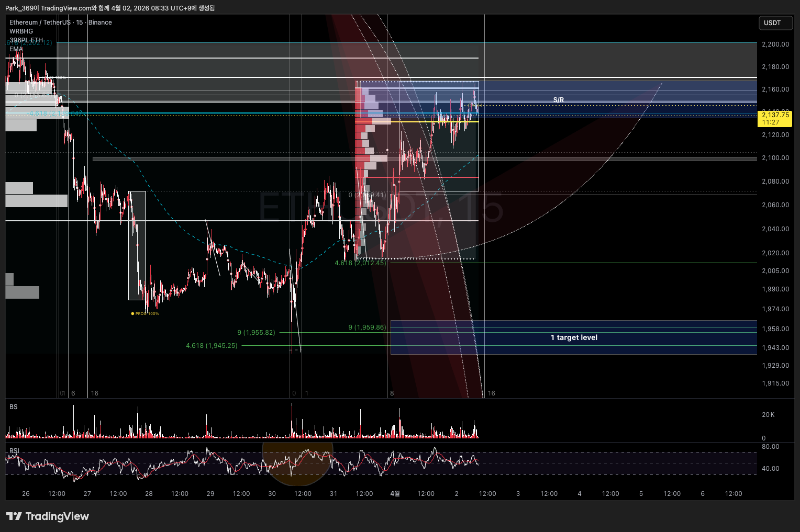Click the 1,990.00 price axis label

point(775,289)
